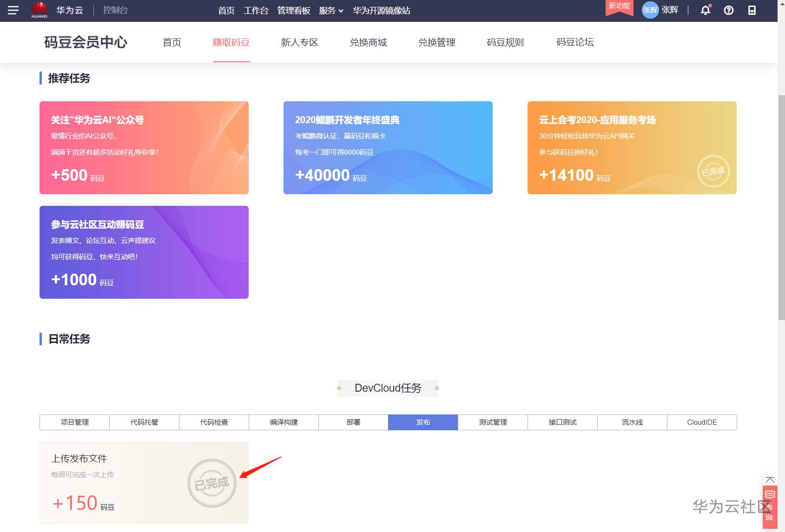Click 发表博文、论坛互动、云声提建议 text
Screen dimensions: 785x532
[103, 240]
